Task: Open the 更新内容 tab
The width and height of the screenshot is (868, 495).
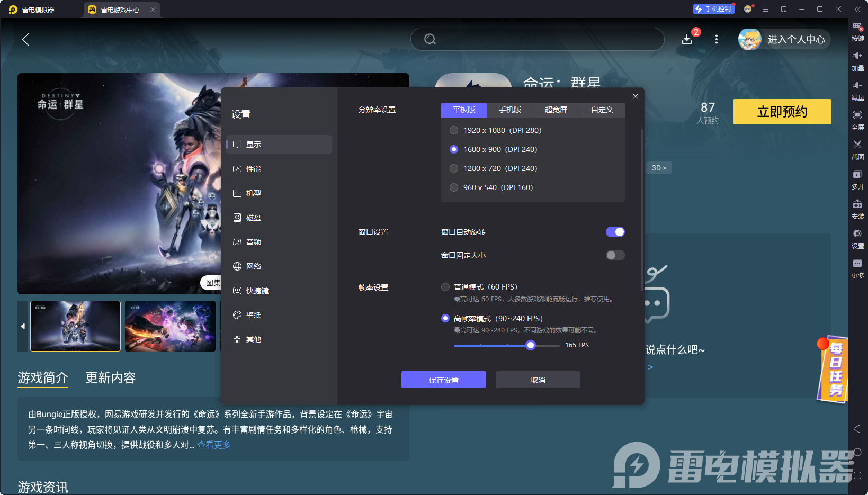Action: (110, 377)
